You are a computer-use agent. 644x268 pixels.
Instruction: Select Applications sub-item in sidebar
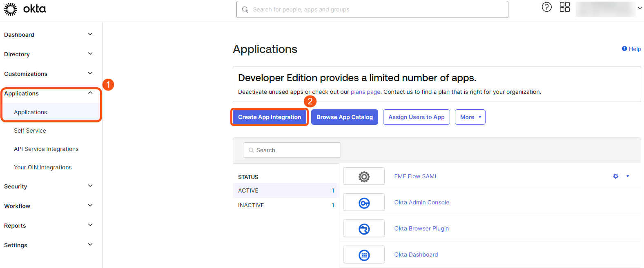point(30,112)
